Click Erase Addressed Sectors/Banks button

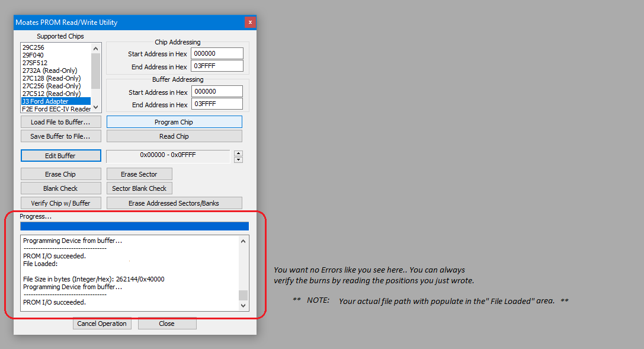point(174,203)
